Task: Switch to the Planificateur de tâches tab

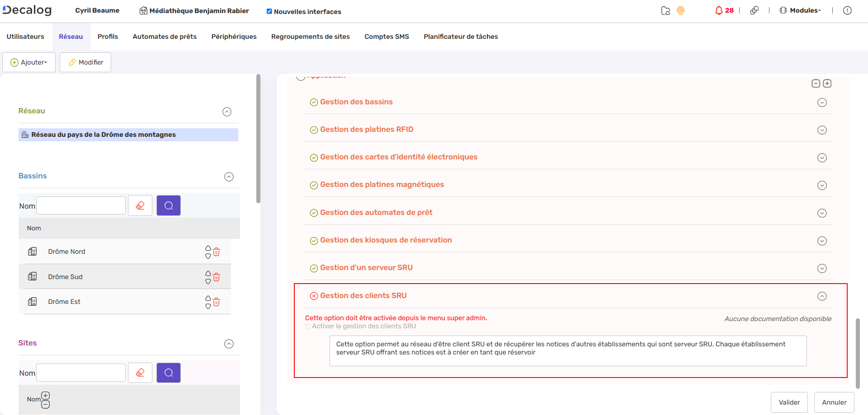Action: click(x=460, y=36)
